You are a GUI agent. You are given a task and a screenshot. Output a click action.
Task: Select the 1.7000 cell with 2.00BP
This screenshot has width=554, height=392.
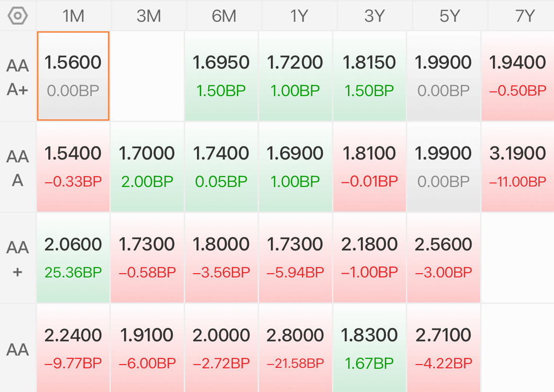(x=147, y=167)
